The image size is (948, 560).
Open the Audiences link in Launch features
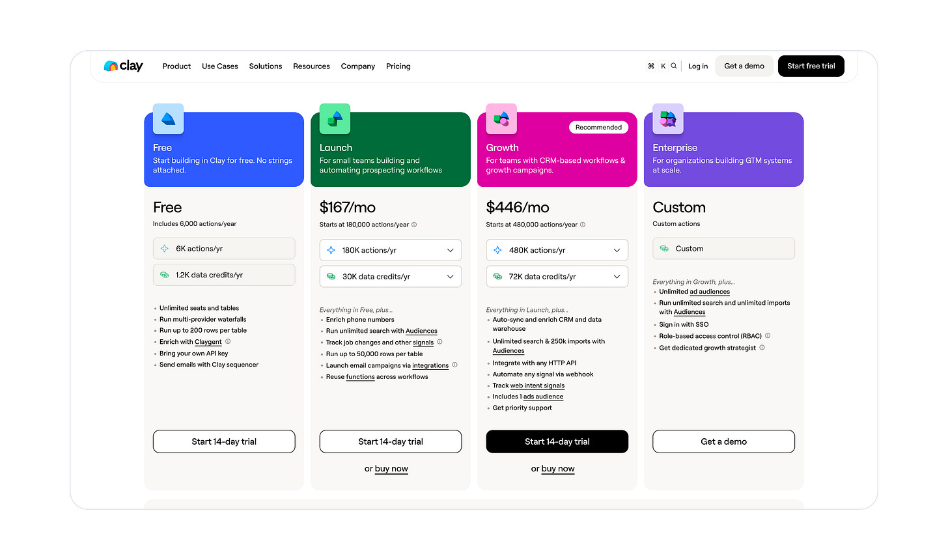pos(421,331)
